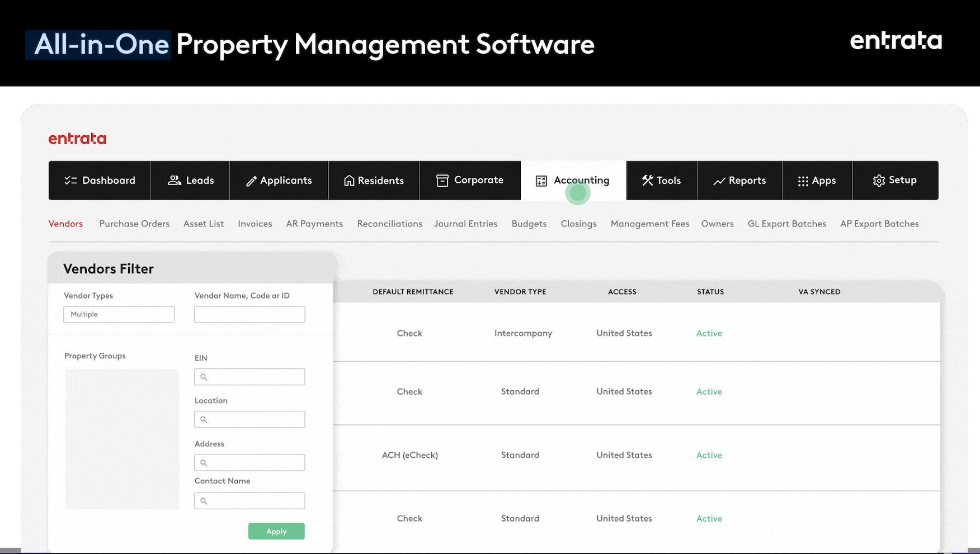Screen dimensions: 980x554
Task: Switch to the Purchase Orders tab
Action: coord(134,223)
